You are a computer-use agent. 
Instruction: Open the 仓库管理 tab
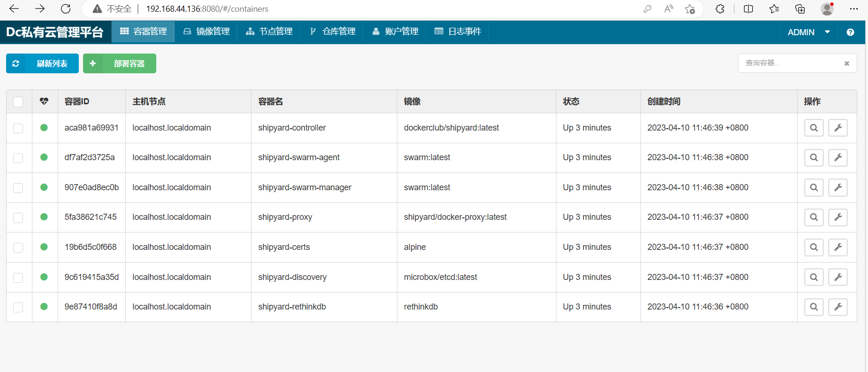point(333,31)
